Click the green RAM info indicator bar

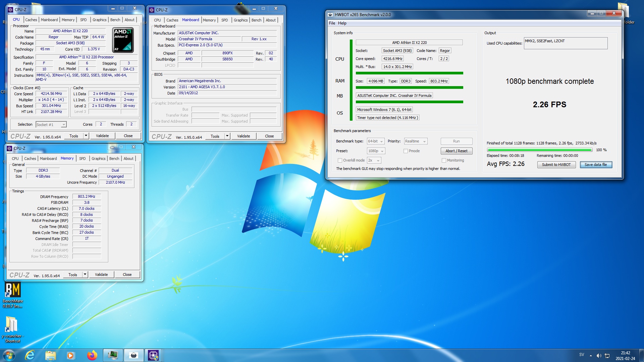[x=409, y=87]
